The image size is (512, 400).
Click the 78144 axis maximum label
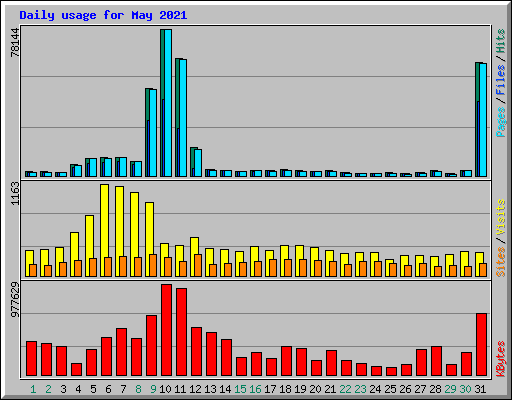[15, 42]
